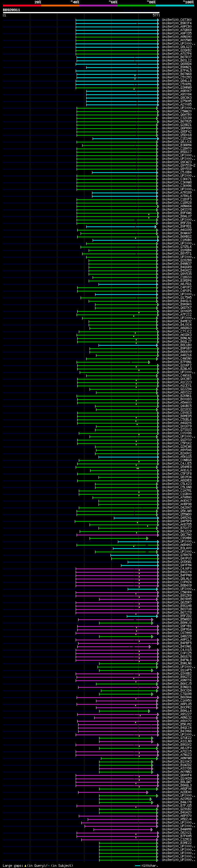Click the UniRef100_Q2U6F2 label
Viewport: 197px width, 868px height.
[177, 365]
